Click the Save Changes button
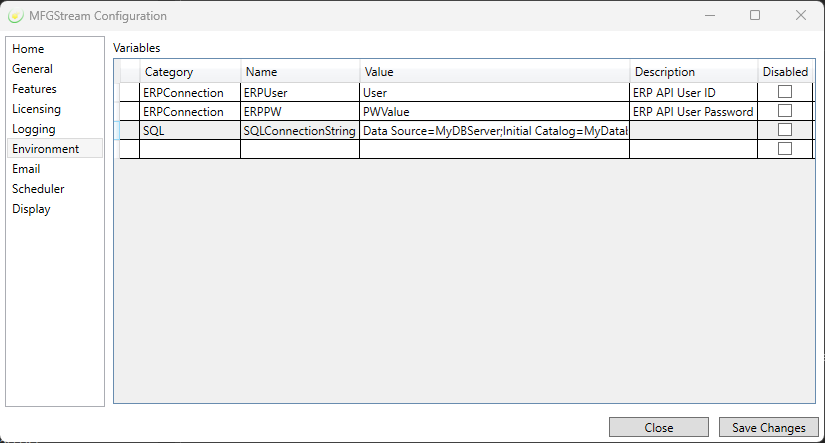This screenshot has height=443, width=825. (768, 427)
